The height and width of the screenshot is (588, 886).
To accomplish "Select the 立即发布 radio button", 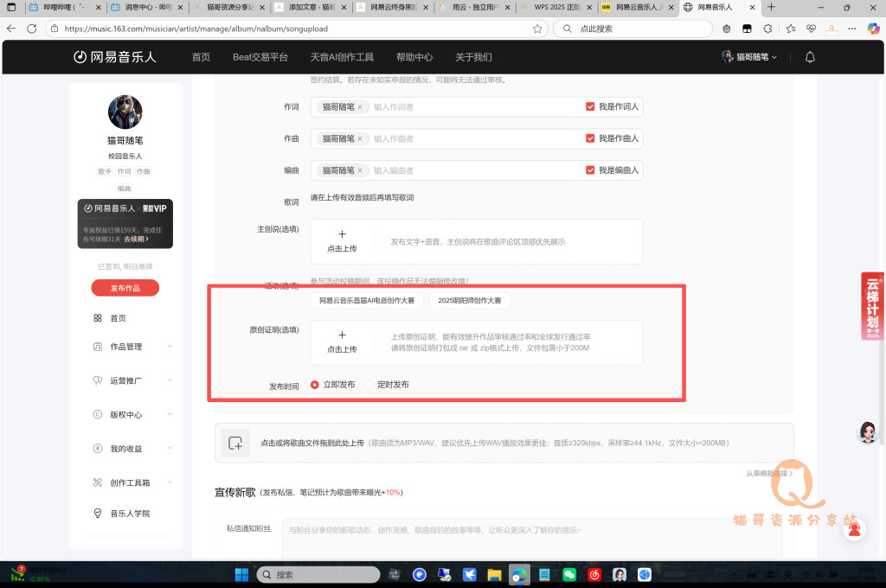I will pyautogui.click(x=315, y=385).
